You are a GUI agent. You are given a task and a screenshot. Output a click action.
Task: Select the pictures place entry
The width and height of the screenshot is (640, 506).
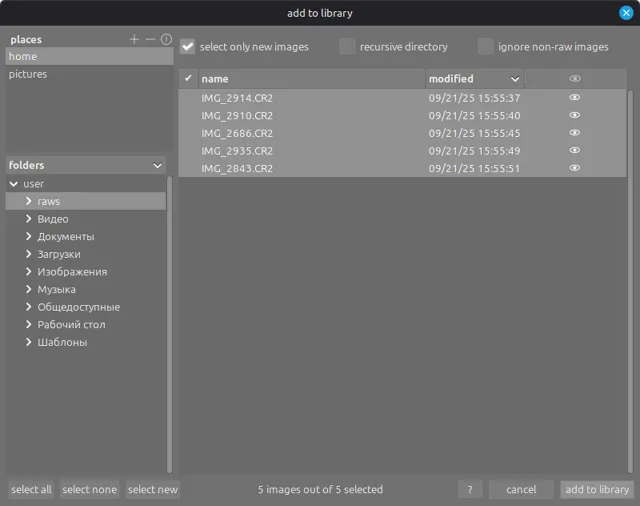pyautogui.click(x=28, y=74)
